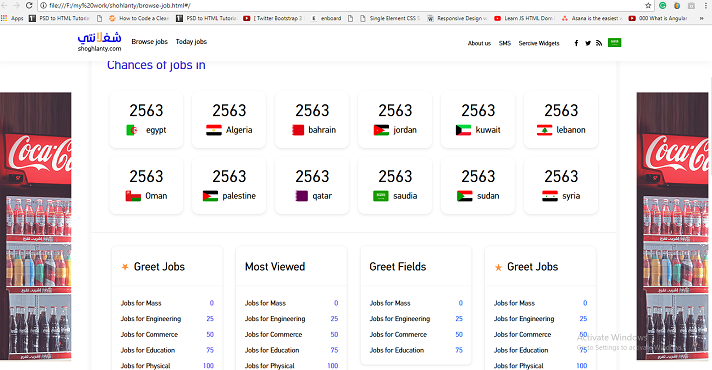This screenshot has width=712, height=370.
Task: Select the green Saudi flag icon in header
Action: pos(614,42)
